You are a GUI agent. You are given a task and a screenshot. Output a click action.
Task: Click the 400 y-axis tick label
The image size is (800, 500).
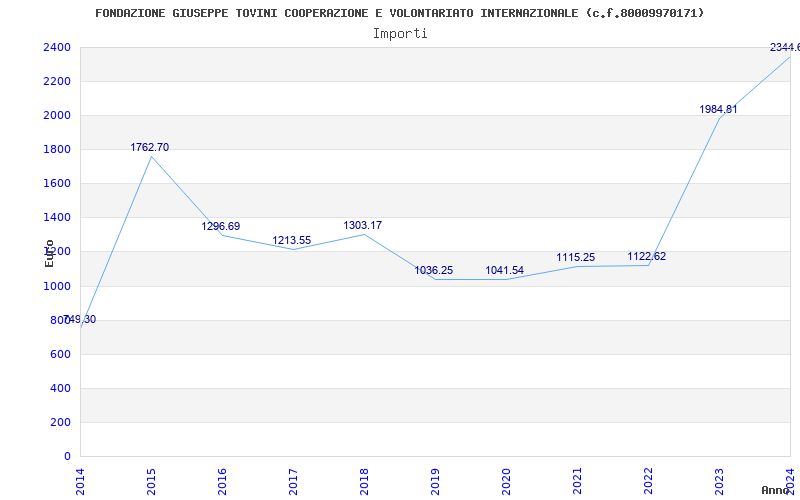[60, 388]
